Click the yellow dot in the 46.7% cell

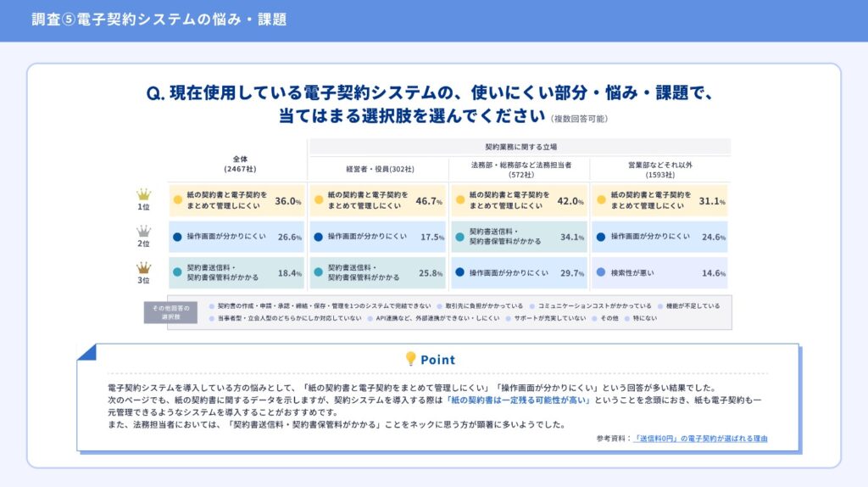coord(319,200)
